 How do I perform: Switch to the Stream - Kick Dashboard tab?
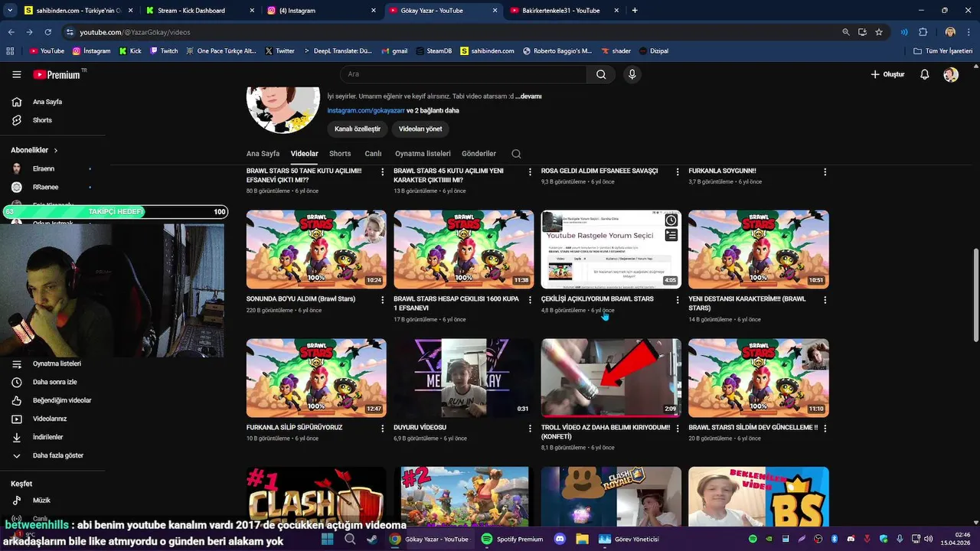pyautogui.click(x=191, y=11)
